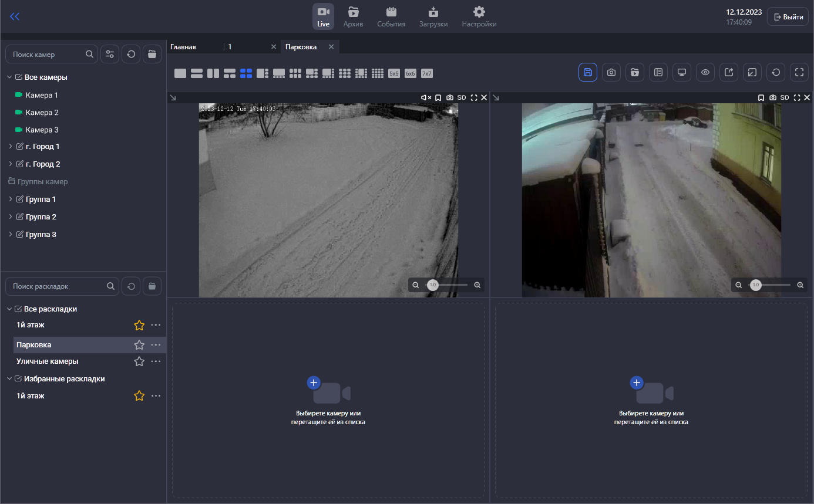814x504 pixels.
Task: Toggle the side list panel toolbar icon
Action: click(658, 72)
